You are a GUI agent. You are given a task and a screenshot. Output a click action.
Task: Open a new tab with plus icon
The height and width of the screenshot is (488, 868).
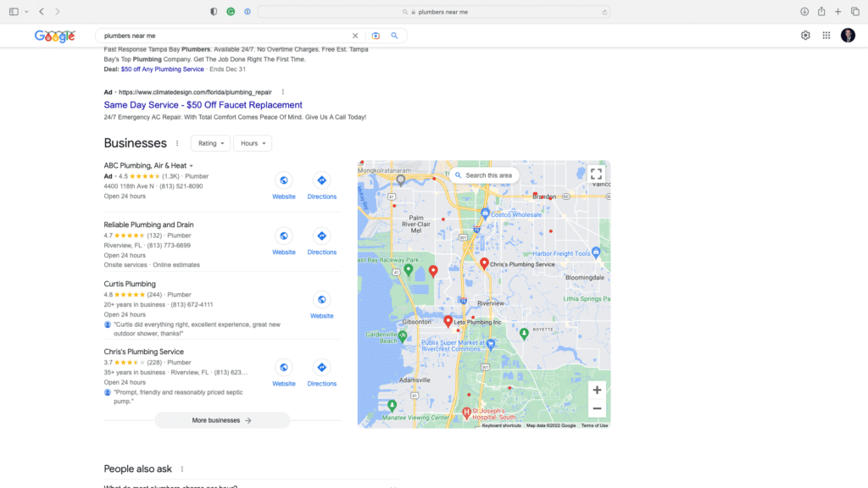[x=838, y=12]
